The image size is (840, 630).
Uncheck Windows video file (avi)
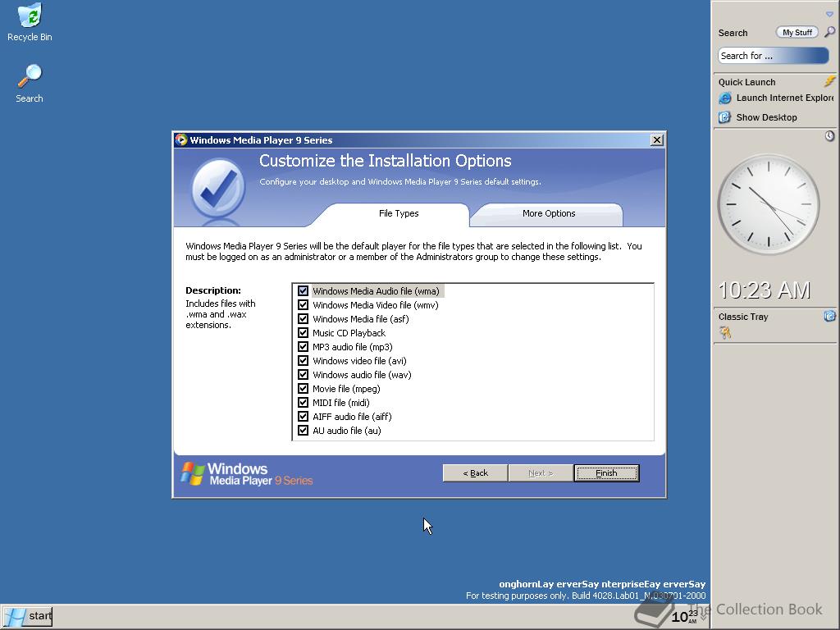coord(304,361)
